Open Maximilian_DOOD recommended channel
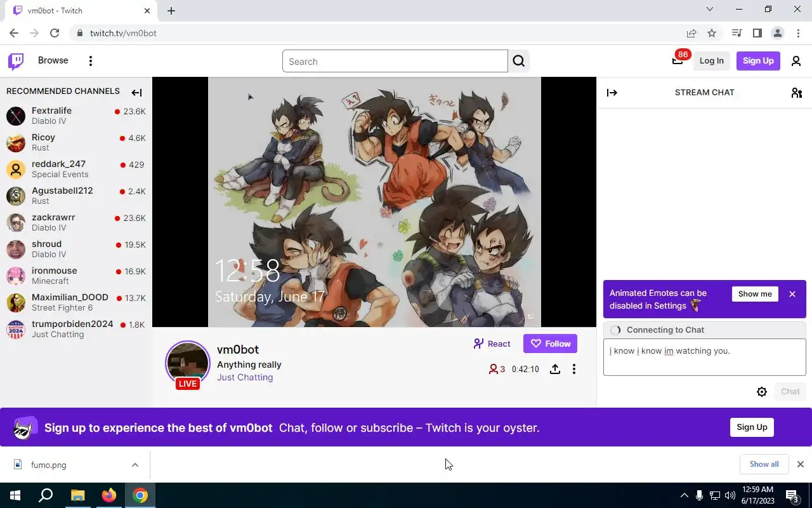Viewport: 812px width, 508px height. pos(76,302)
